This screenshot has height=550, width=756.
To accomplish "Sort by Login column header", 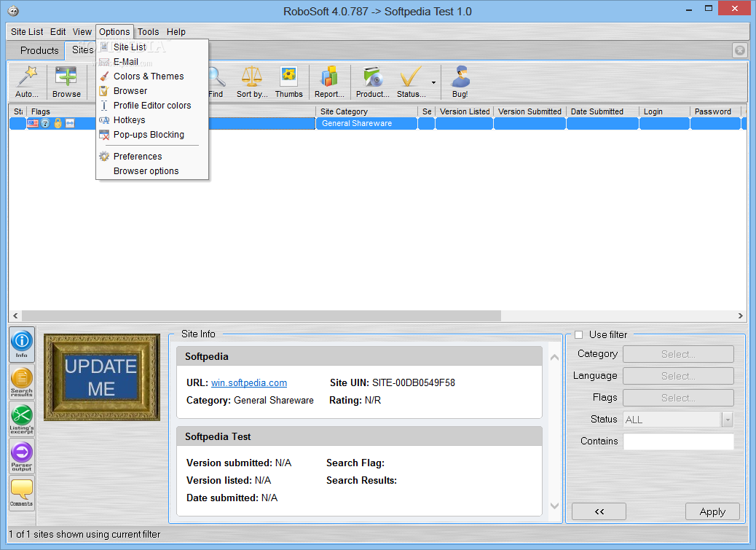I will point(664,111).
